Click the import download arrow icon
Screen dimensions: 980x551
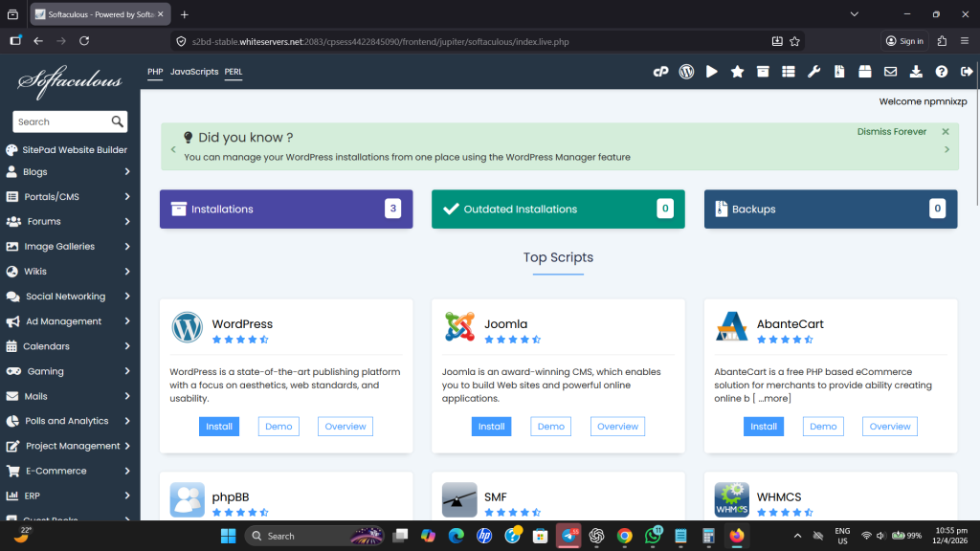[916, 72]
